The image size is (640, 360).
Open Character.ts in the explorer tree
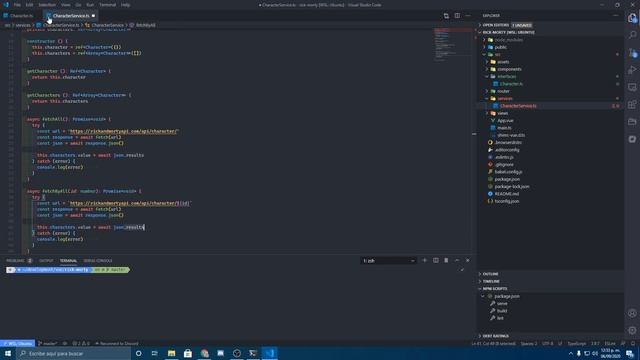(511, 84)
